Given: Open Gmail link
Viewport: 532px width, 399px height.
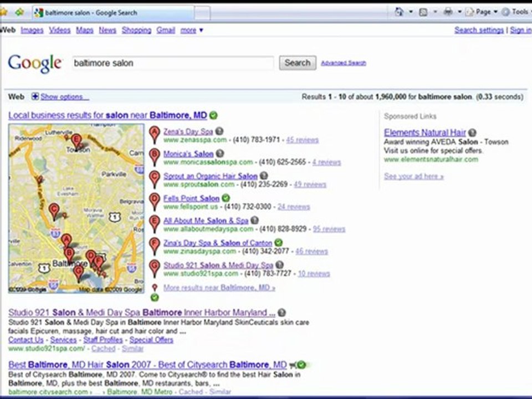Looking at the screenshot, I should click(x=166, y=30).
